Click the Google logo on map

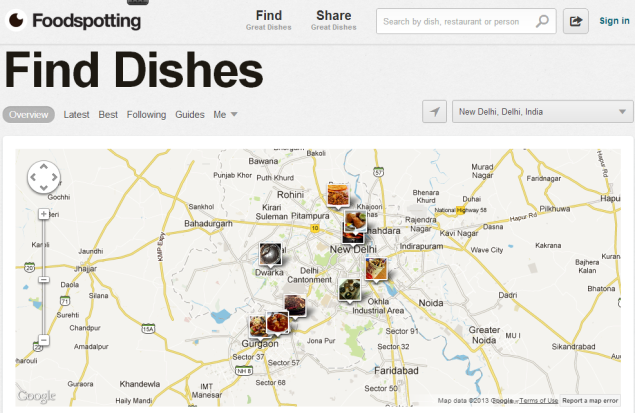click(x=36, y=396)
